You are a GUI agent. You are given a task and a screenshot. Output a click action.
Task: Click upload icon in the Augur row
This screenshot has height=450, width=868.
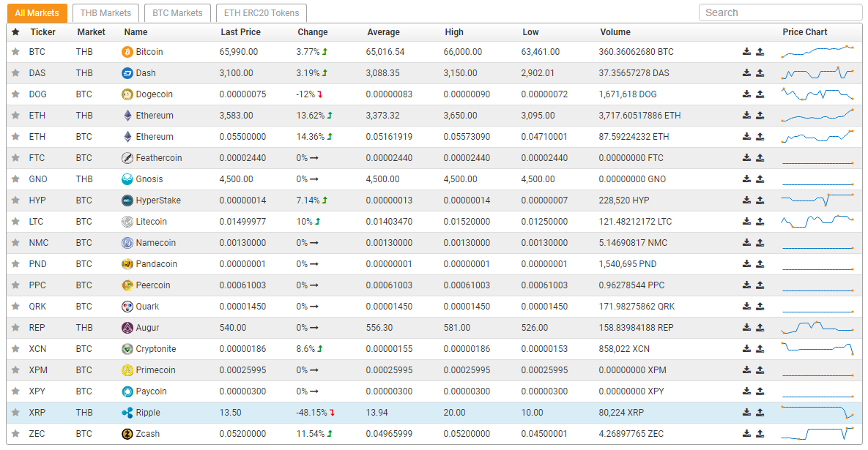(760, 328)
